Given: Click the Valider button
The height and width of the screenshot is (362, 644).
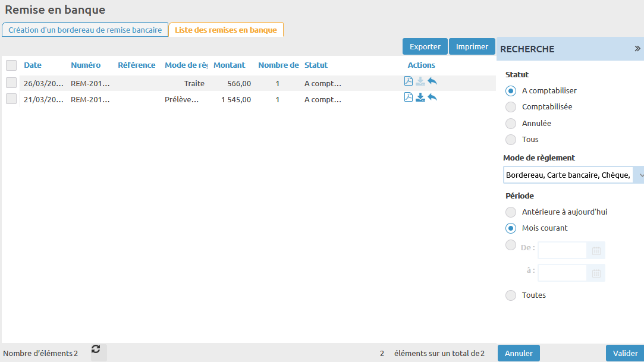Looking at the screenshot, I should [x=625, y=353].
